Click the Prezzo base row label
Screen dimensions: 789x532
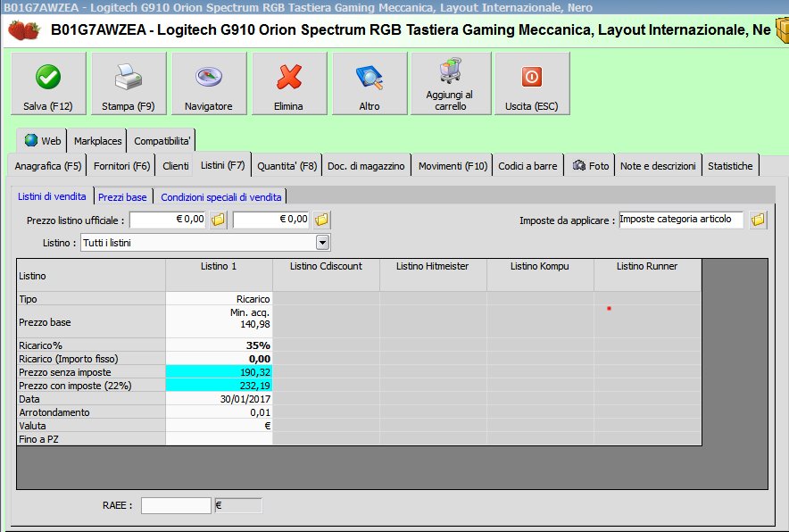(91, 322)
